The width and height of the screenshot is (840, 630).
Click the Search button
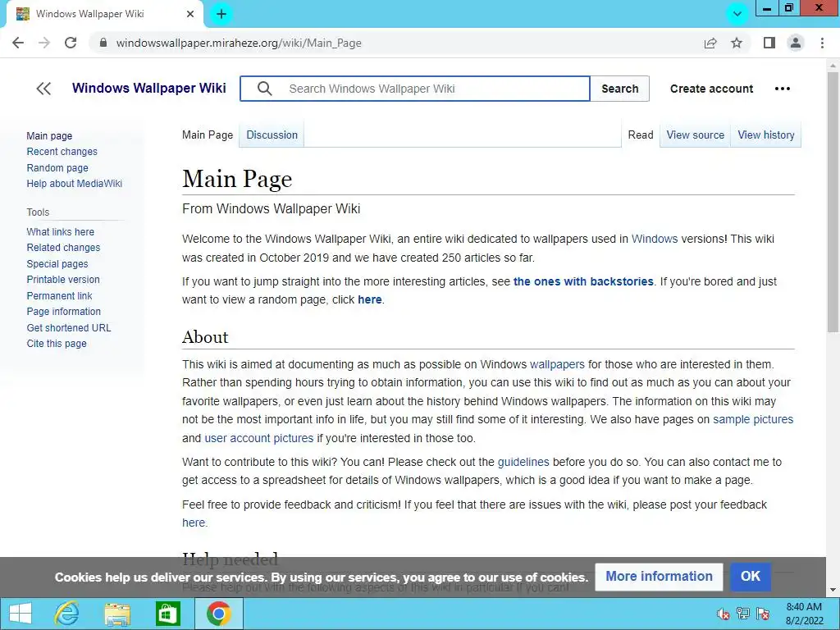(620, 89)
